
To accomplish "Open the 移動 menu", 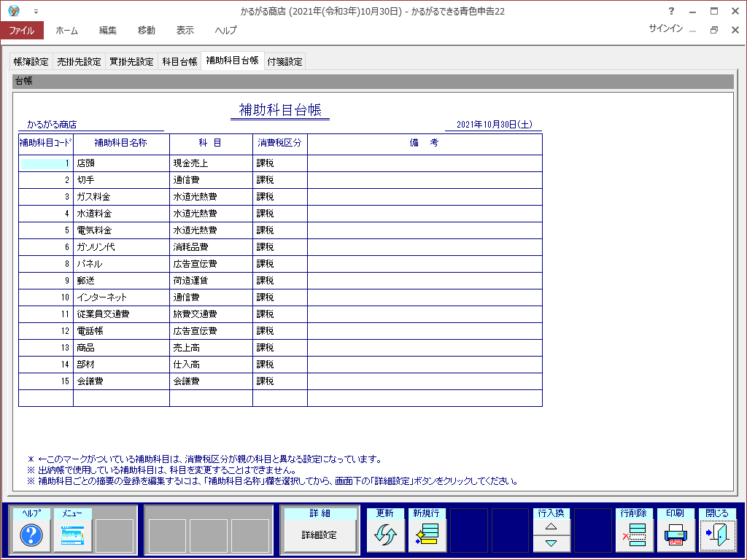I will pyautogui.click(x=146, y=30).
